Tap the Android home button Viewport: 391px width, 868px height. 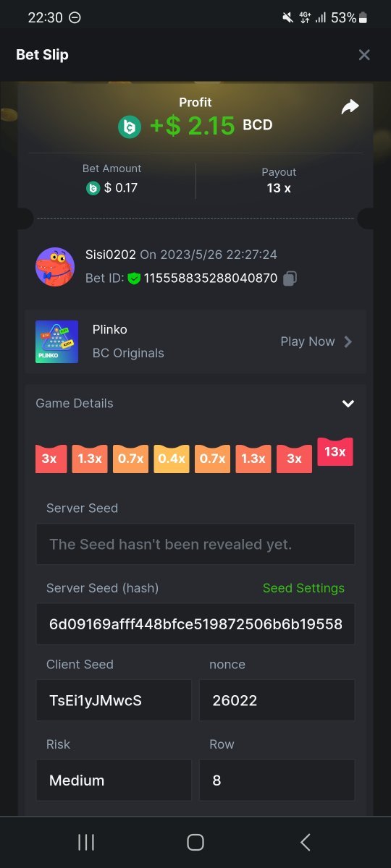195,842
